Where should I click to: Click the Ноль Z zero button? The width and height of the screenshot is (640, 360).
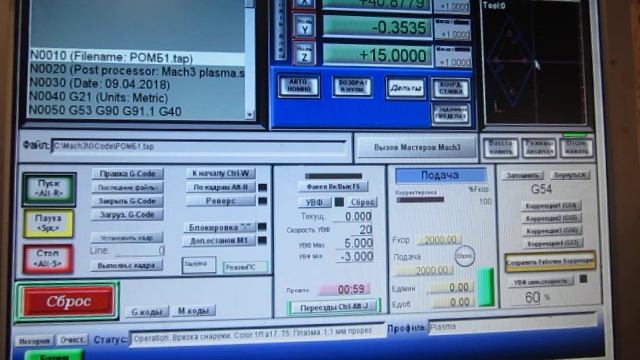click(x=304, y=54)
